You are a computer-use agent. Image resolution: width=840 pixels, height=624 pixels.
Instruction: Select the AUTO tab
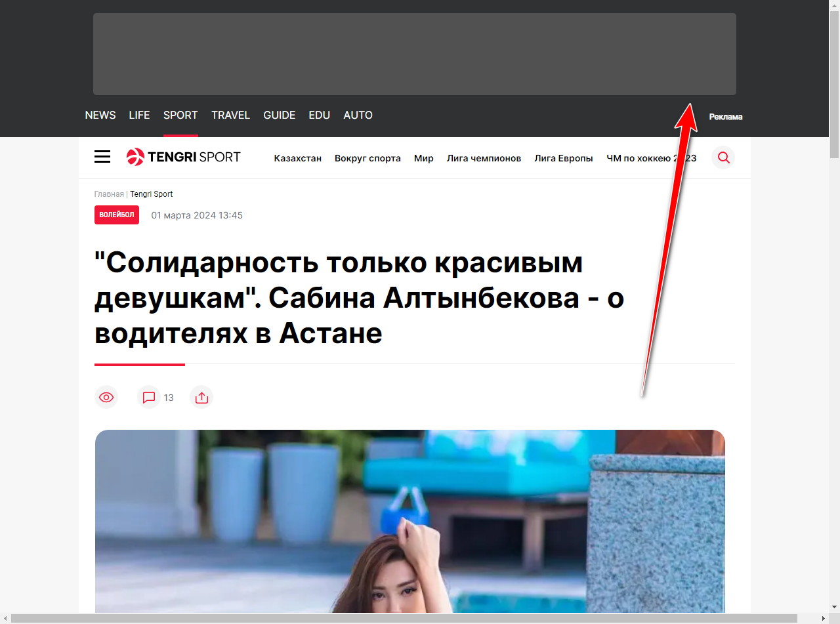358,115
